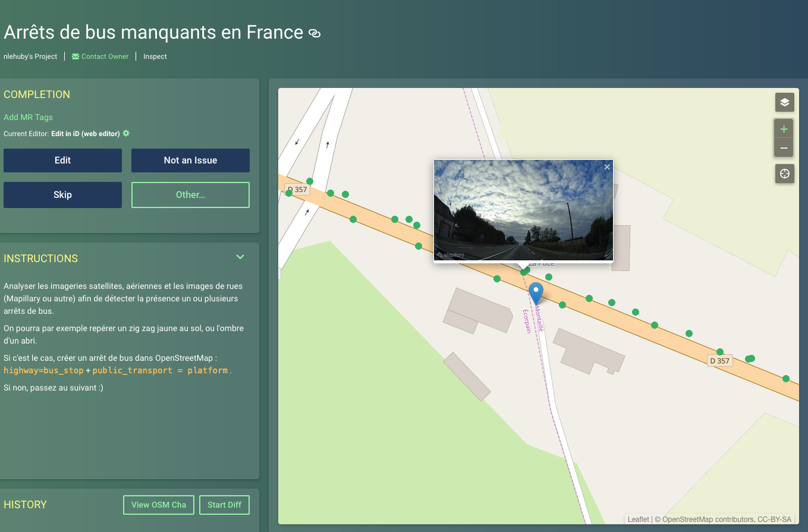
Task: Click the envelope icon next to Contact Owner
Action: point(75,56)
